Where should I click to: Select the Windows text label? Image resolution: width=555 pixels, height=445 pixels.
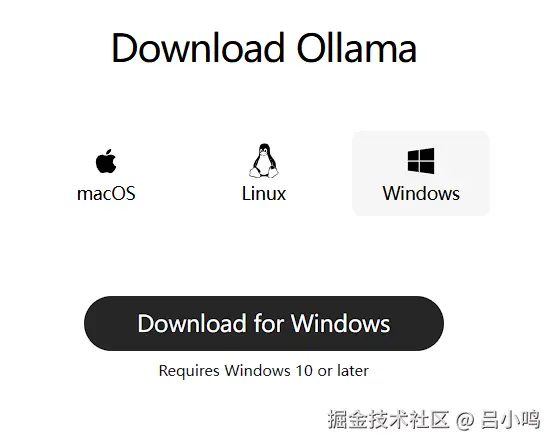coord(421,194)
